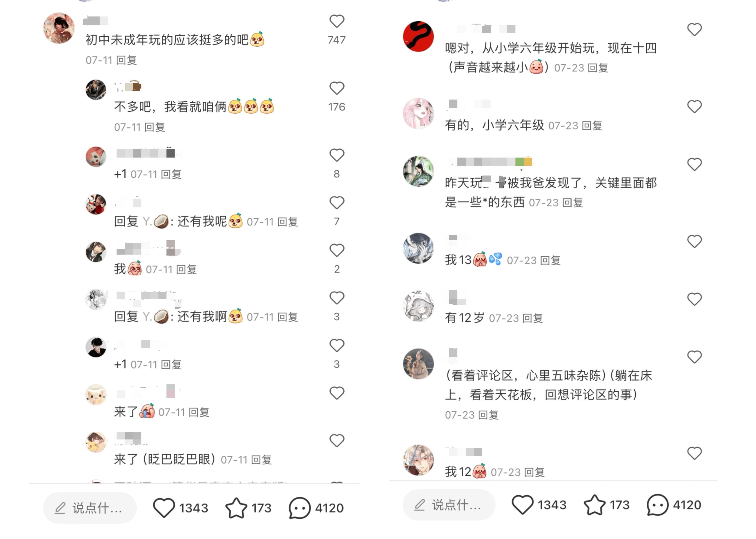Like the "有12岁" comment

coord(694,299)
